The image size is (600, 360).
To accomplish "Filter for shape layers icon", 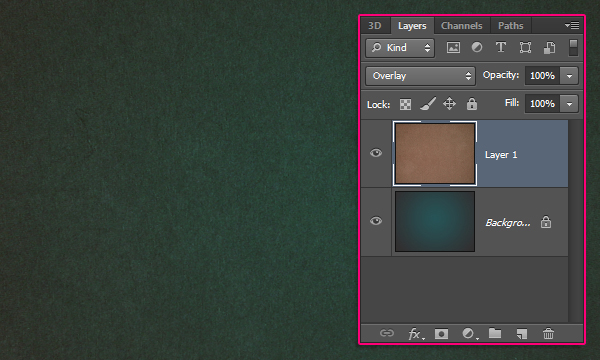I will [x=525, y=48].
